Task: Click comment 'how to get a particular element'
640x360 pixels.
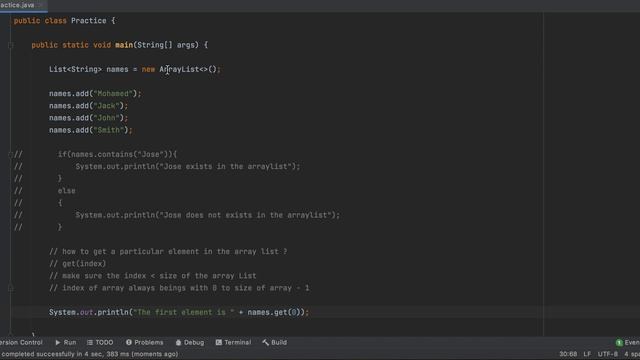Action: click(168, 251)
